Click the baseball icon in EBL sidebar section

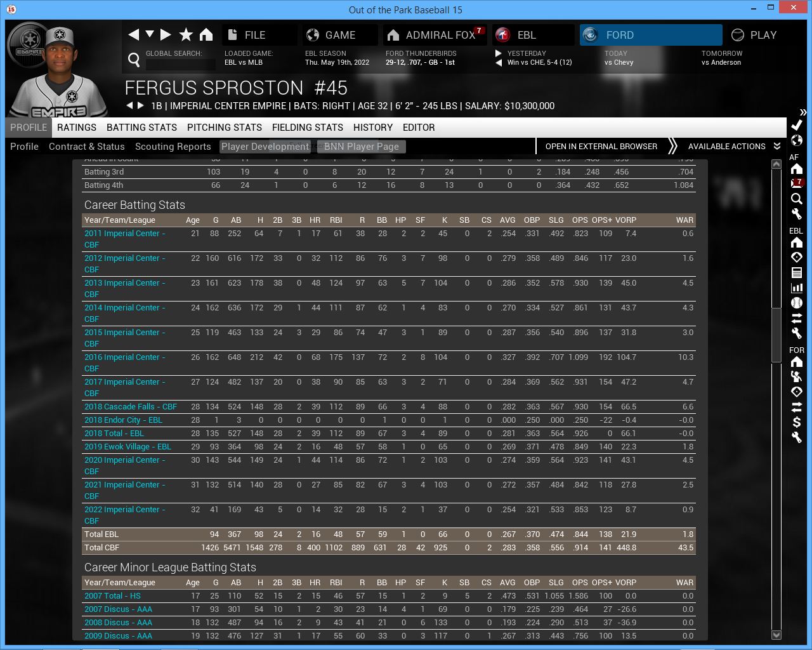click(797, 303)
